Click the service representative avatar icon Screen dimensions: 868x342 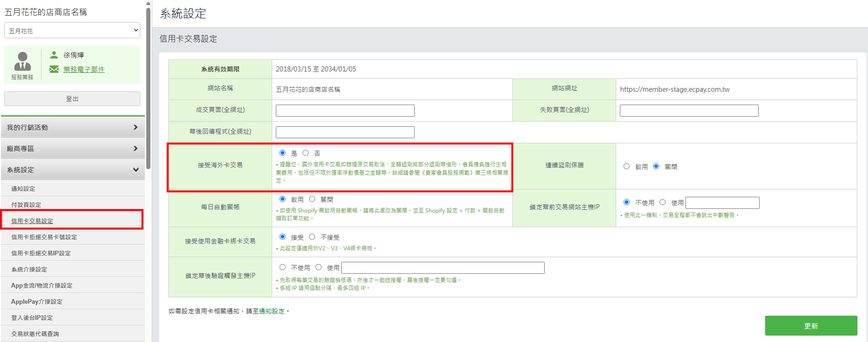coord(22,61)
